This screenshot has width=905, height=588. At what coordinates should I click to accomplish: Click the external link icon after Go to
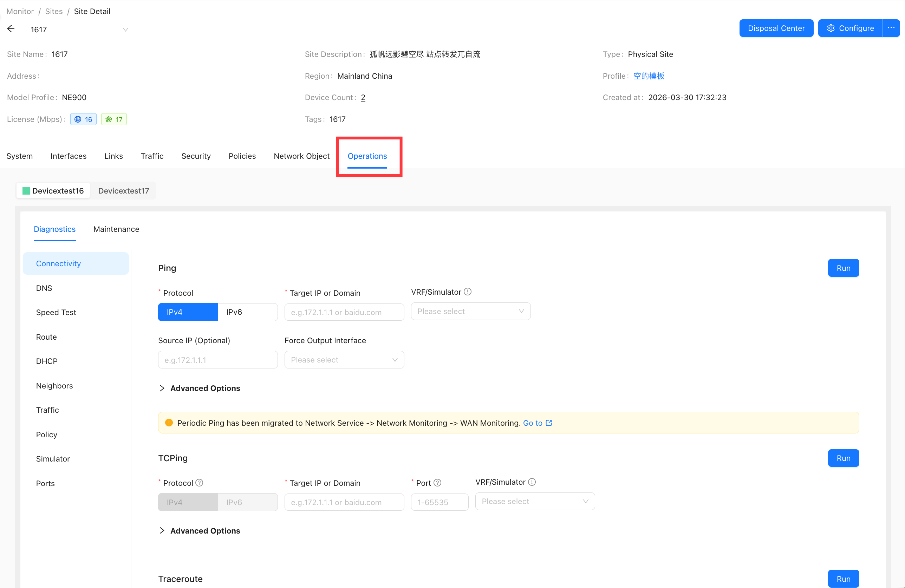549,423
